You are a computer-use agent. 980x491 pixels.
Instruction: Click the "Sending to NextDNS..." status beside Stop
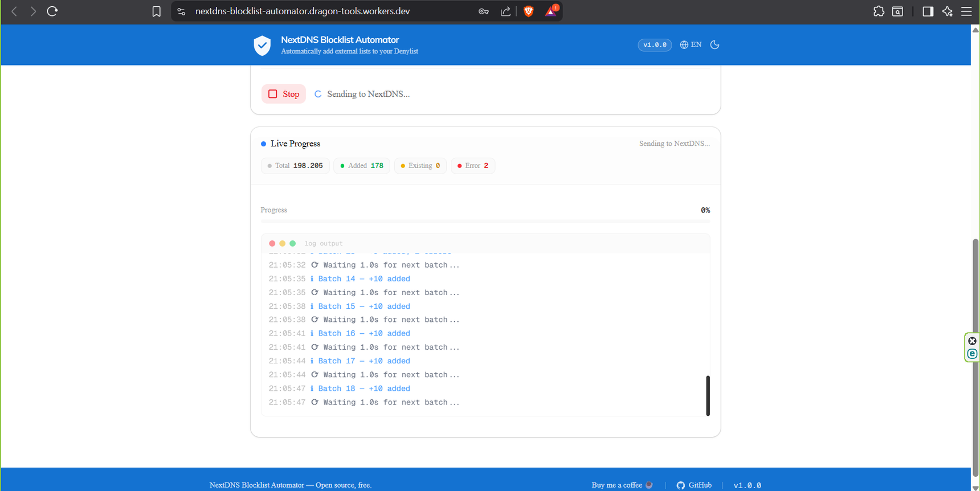tap(368, 94)
